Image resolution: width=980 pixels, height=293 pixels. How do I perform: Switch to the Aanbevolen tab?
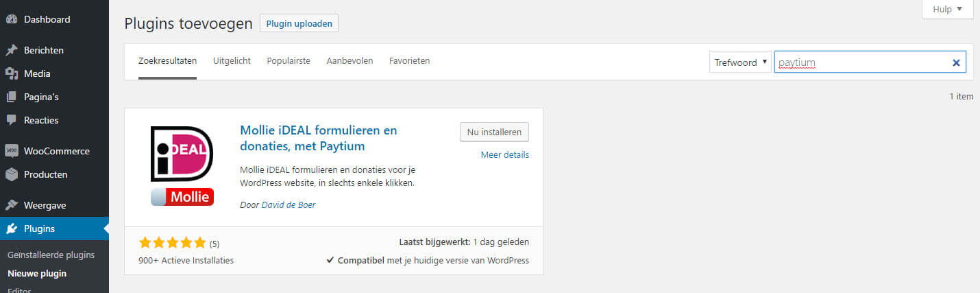point(350,61)
